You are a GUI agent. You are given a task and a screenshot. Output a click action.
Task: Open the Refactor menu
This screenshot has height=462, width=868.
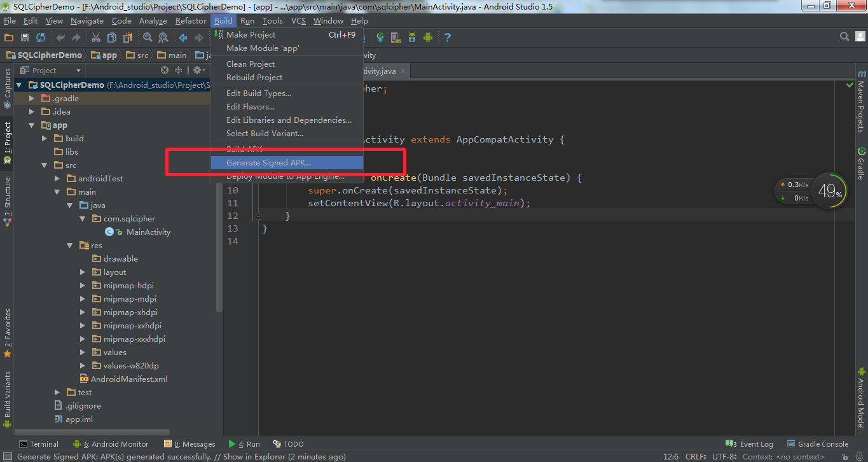(191, 21)
